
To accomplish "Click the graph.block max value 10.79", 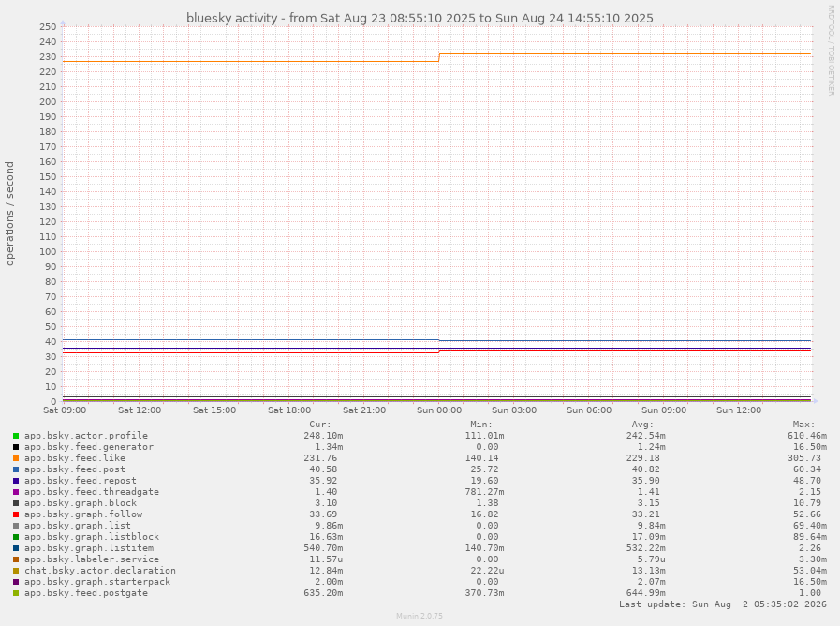I will (x=807, y=503).
